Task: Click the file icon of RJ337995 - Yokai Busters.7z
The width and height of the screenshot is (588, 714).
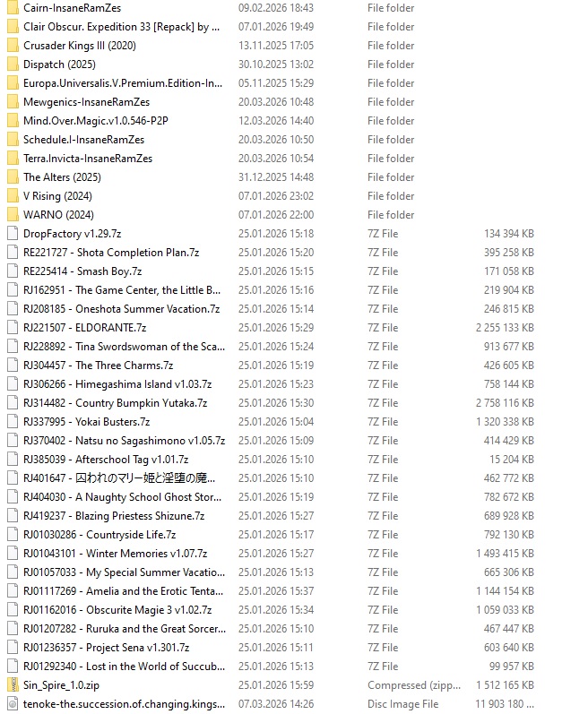Action: [x=13, y=422]
